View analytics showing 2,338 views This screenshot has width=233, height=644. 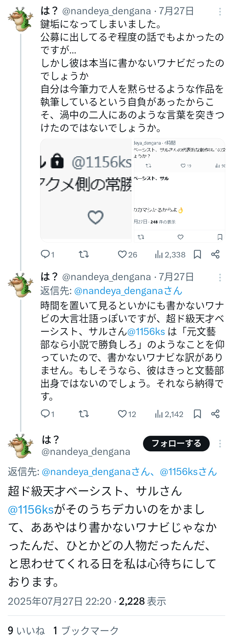pos(159,255)
